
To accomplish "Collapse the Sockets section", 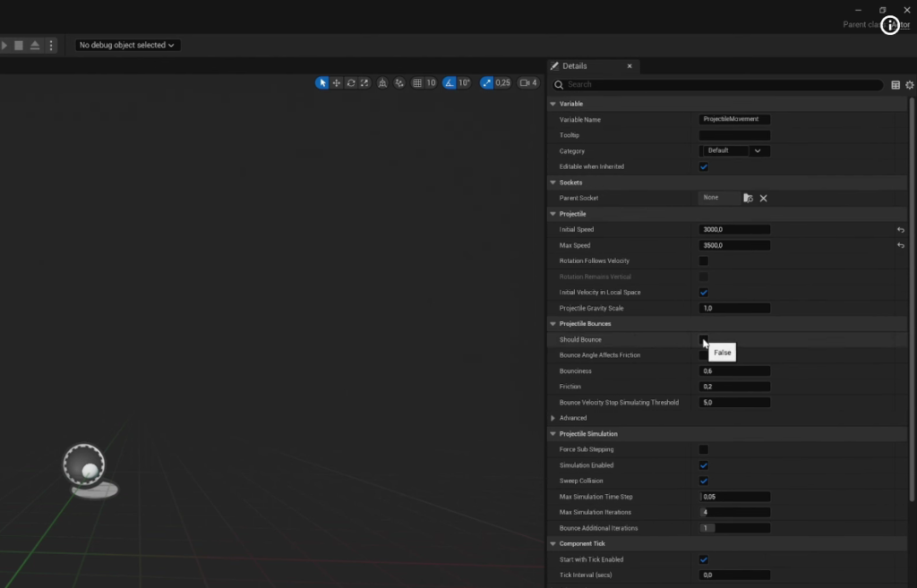I will (x=553, y=183).
